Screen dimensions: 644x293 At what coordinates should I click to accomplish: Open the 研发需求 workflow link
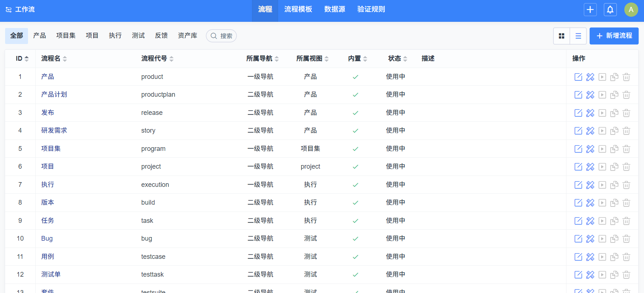[x=54, y=131]
